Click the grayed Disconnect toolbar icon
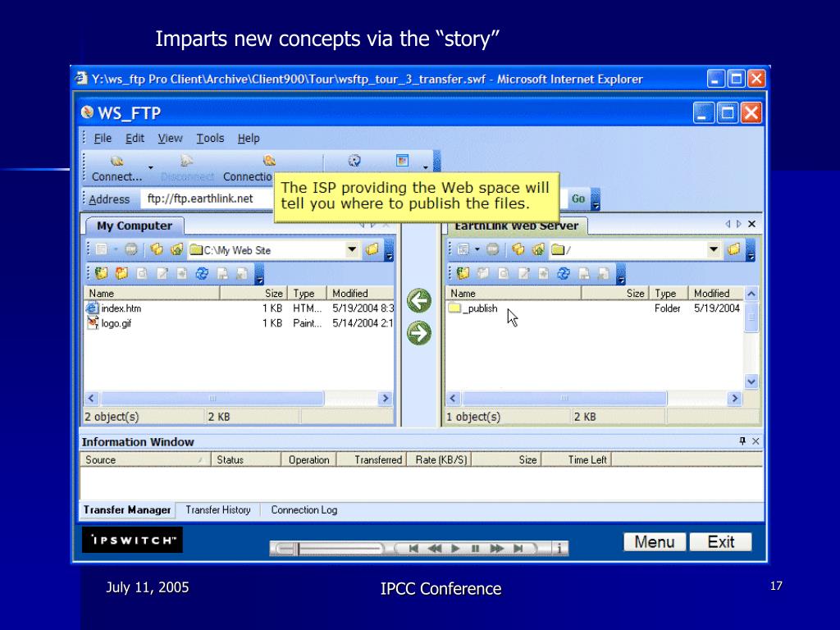This screenshot has width=840, height=630. tap(187, 161)
